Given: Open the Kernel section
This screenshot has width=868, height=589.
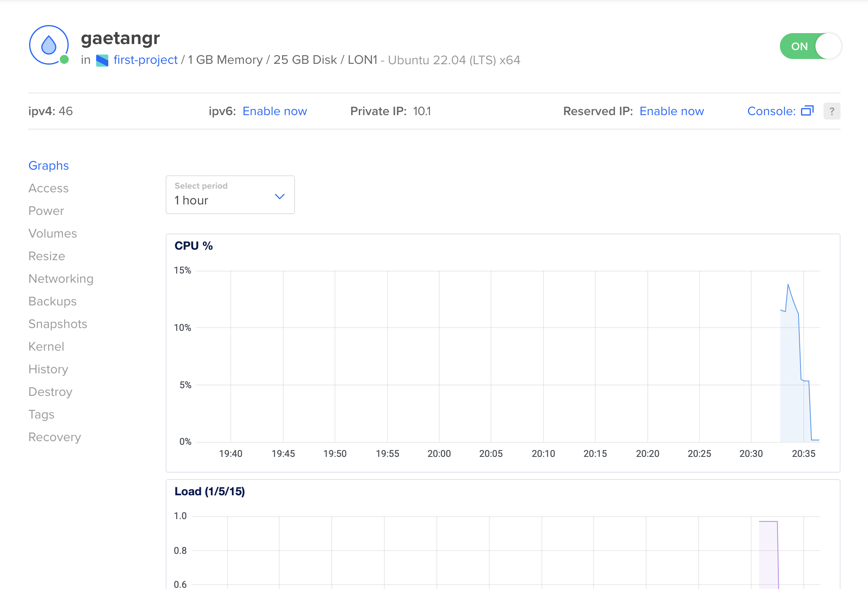Looking at the screenshot, I should [46, 347].
